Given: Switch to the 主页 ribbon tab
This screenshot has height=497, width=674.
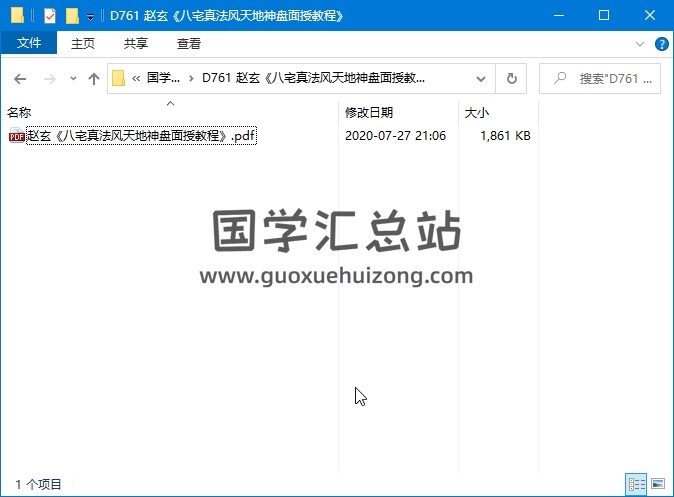Looking at the screenshot, I should (x=83, y=43).
